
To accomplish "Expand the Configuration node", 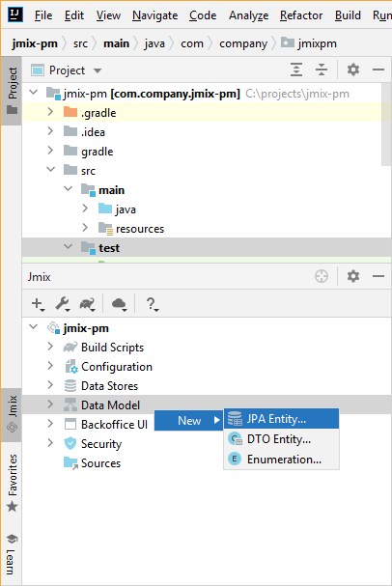I will (x=50, y=366).
